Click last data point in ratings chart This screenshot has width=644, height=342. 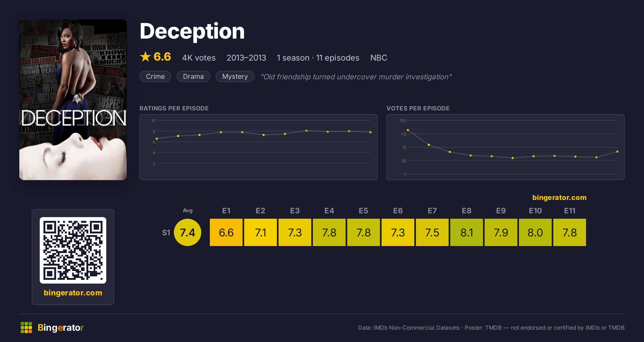371,132
